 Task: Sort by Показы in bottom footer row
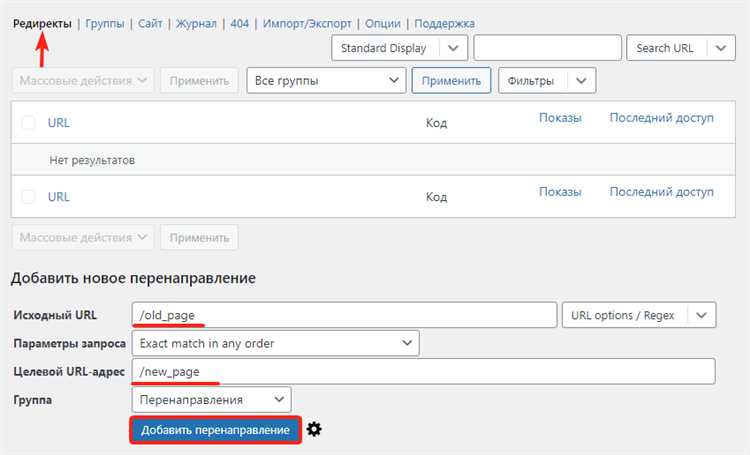point(560,191)
